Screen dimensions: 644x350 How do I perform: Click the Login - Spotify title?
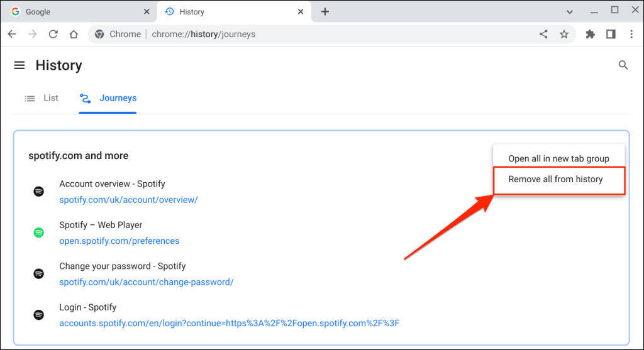[x=88, y=307]
